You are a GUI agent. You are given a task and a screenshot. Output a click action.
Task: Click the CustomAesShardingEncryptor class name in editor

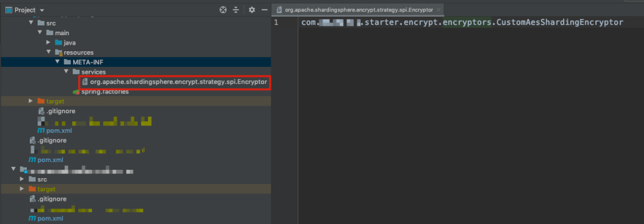point(560,22)
